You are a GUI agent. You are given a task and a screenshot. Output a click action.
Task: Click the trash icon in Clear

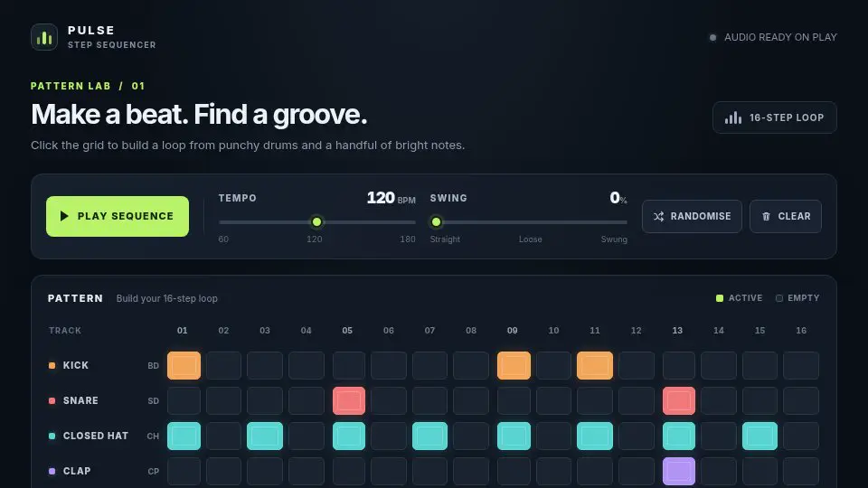(x=766, y=216)
